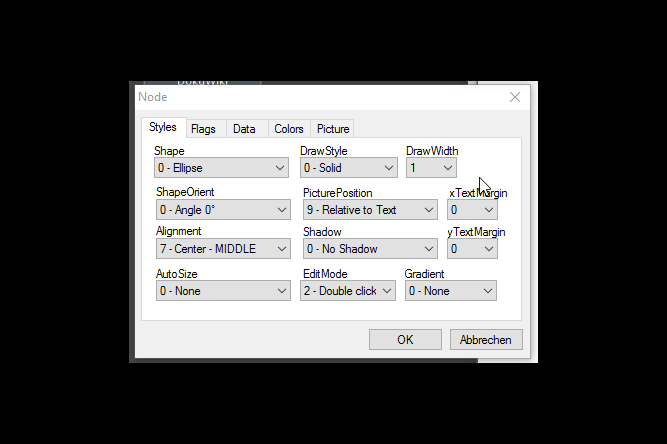The image size is (667, 444).
Task: Open the yTextMargin dropdown
Action: [x=472, y=249]
